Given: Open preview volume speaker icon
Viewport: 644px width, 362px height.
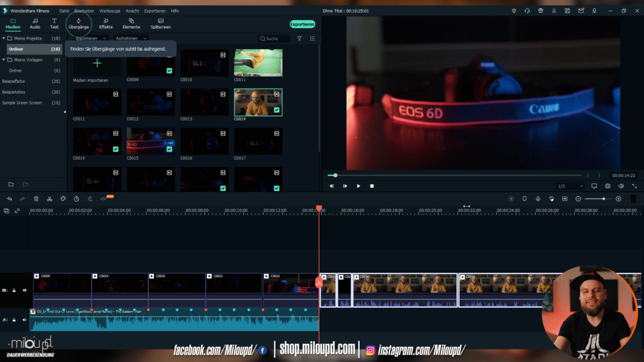Looking at the screenshot, I should (x=621, y=186).
